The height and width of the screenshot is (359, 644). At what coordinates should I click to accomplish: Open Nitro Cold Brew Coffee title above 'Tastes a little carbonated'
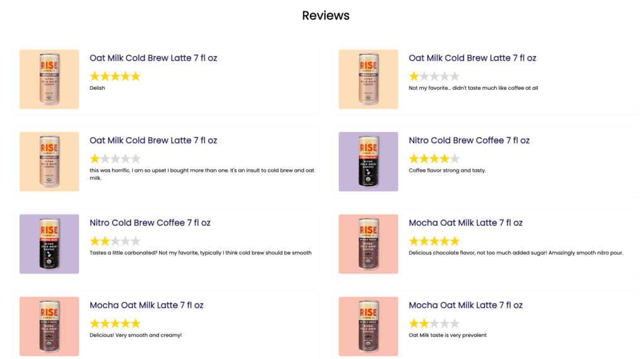pyautogui.click(x=150, y=223)
